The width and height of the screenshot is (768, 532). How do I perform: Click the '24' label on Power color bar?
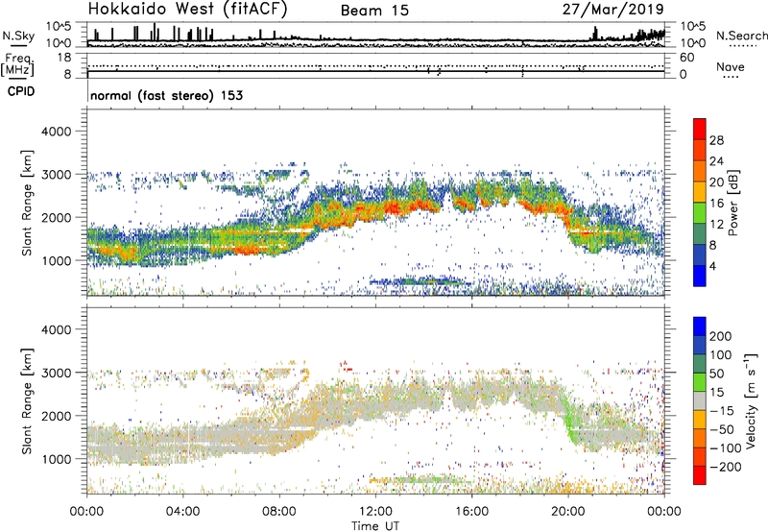716,161
